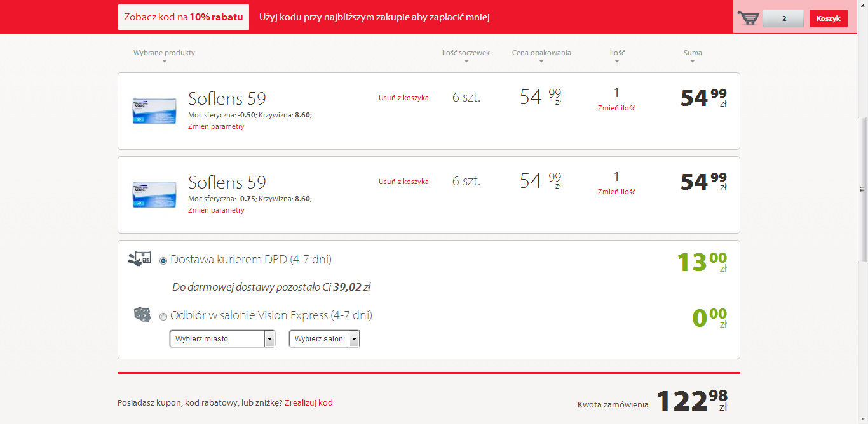Click the cart item count field showing 2
Screen dimensions: 868x424
[783, 18]
